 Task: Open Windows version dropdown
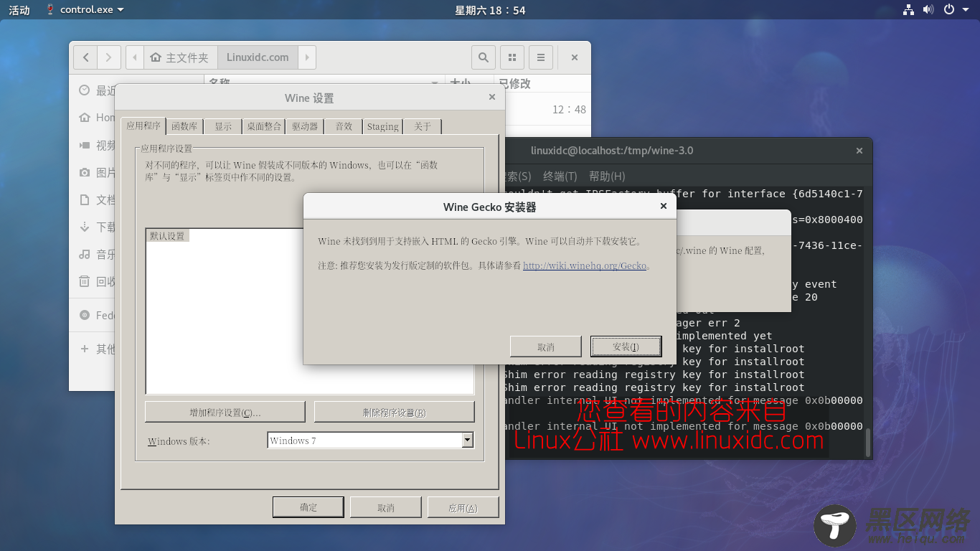(x=468, y=441)
